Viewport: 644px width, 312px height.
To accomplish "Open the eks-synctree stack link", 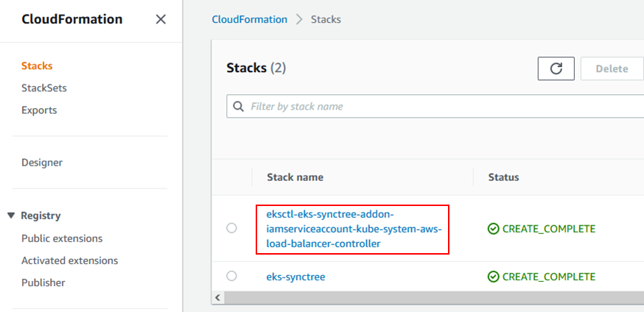I will tap(295, 277).
